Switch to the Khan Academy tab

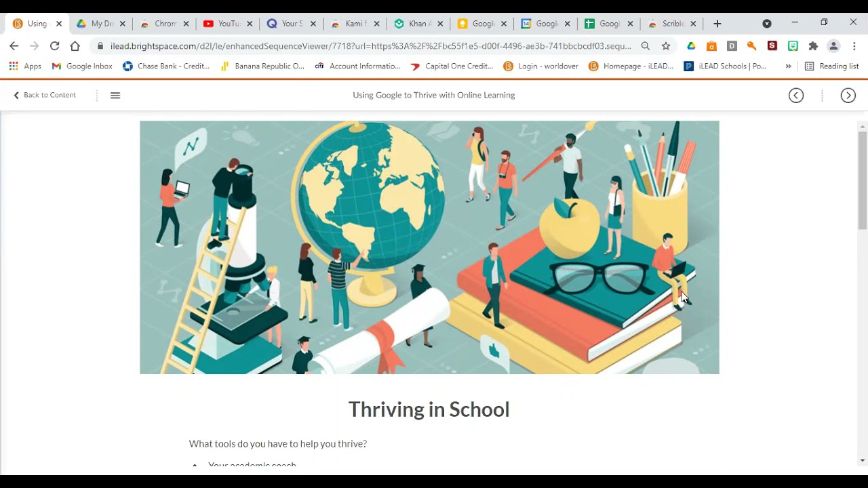click(x=418, y=24)
